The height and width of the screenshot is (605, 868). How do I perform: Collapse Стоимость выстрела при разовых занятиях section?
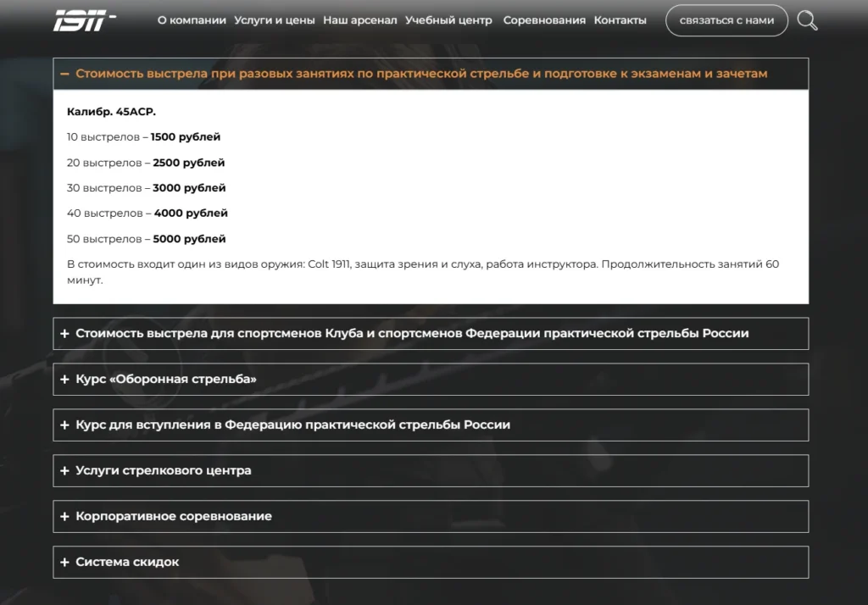pos(431,74)
